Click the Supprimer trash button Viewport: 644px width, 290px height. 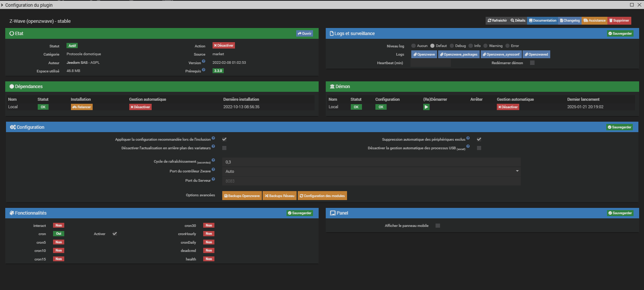tap(619, 21)
